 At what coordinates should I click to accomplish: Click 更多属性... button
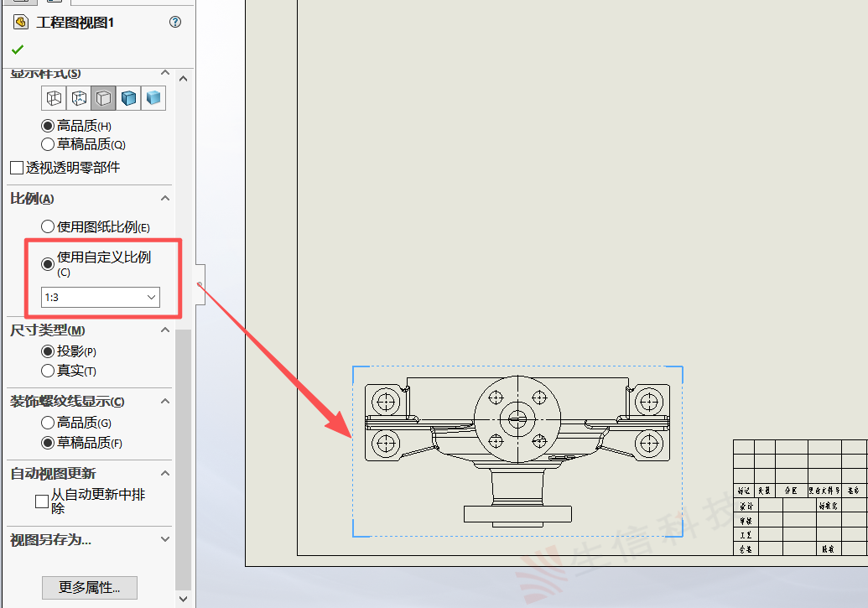click(x=90, y=588)
